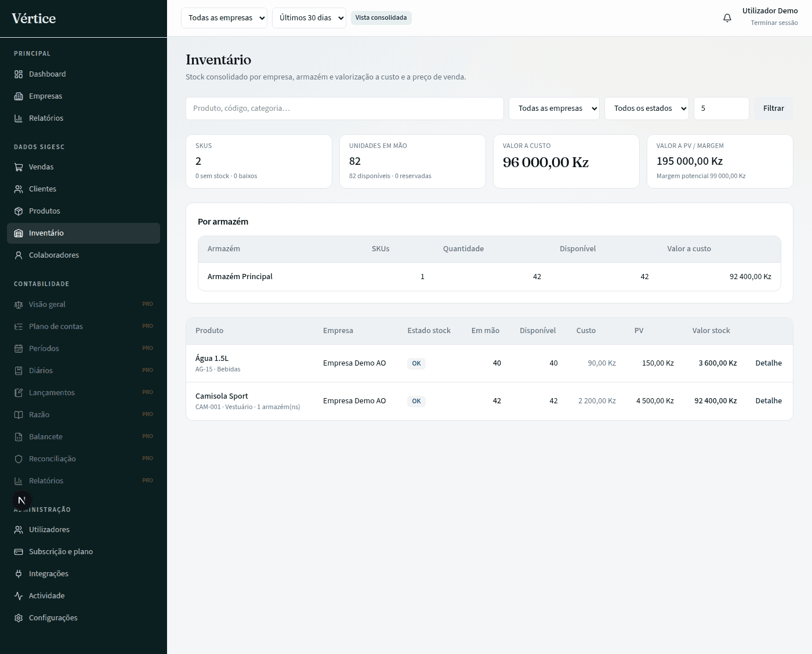Click the Lançamentos edit icon
The width and height of the screenshot is (812, 654).
pyautogui.click(x=19, y=393)
